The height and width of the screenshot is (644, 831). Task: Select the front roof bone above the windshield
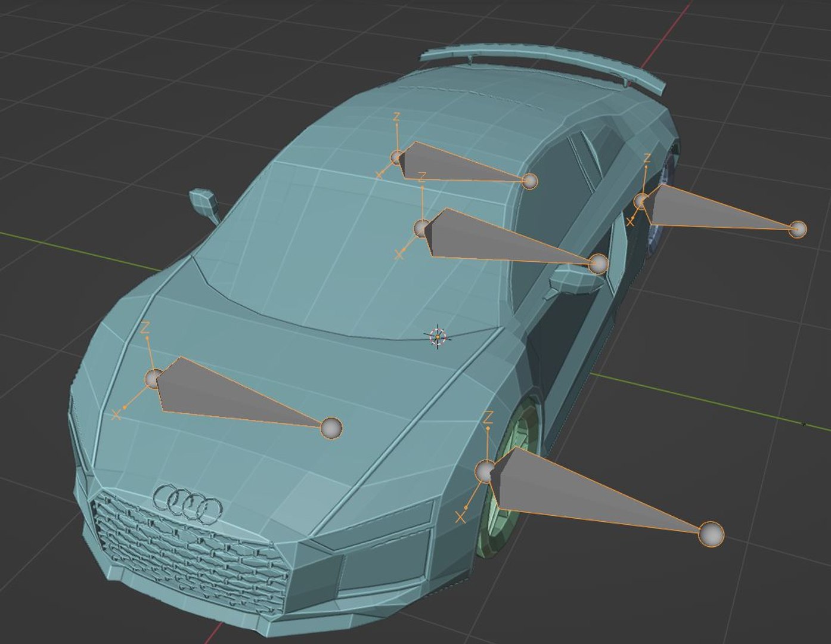click(x=501, y=239)
